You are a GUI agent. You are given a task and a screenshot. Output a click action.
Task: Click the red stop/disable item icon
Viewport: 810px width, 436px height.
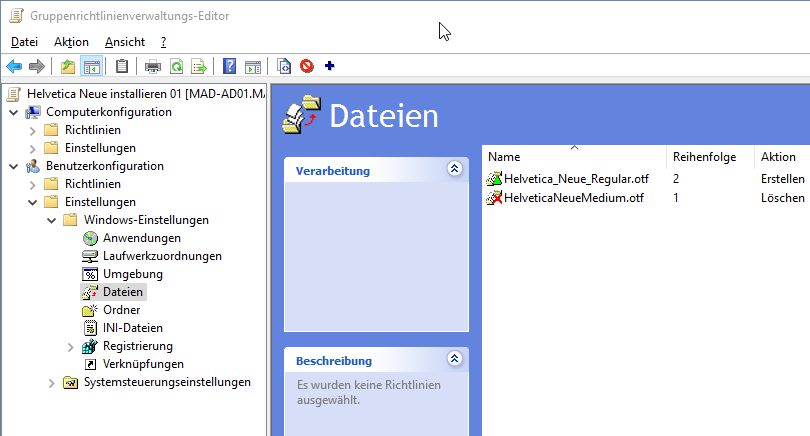pos(307,67)
